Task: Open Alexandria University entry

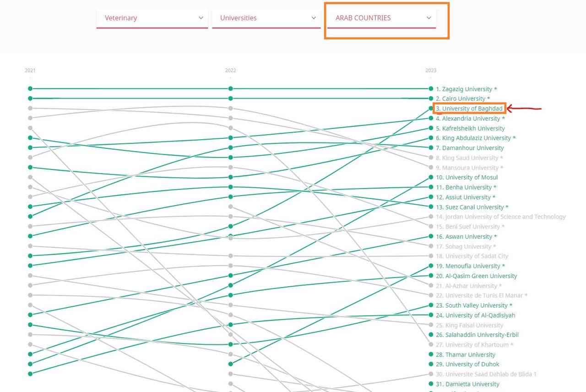Action: coord(470,119)
